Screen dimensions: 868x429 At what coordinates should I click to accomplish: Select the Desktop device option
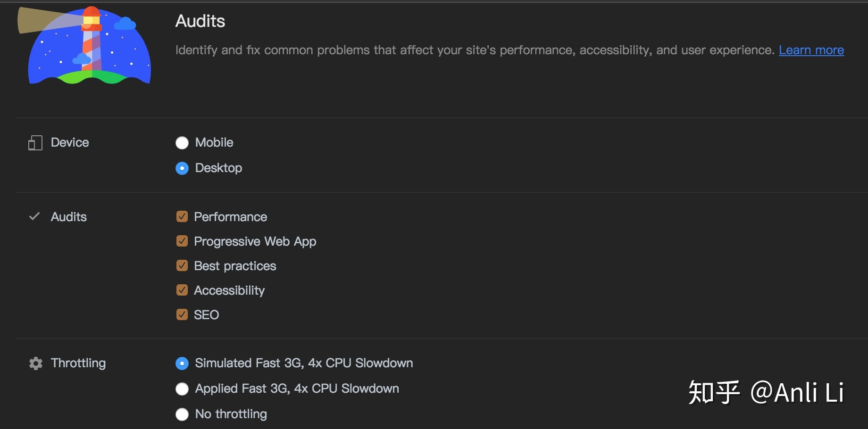click(x=182, y=168)
